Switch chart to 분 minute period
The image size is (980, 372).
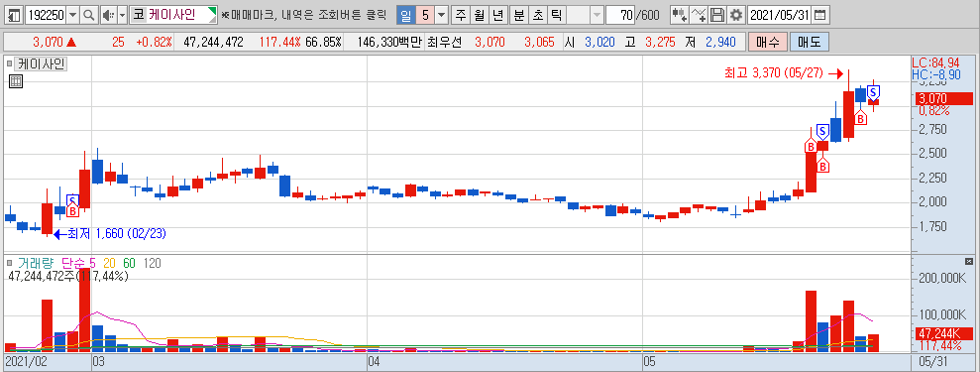pos(519,14)
